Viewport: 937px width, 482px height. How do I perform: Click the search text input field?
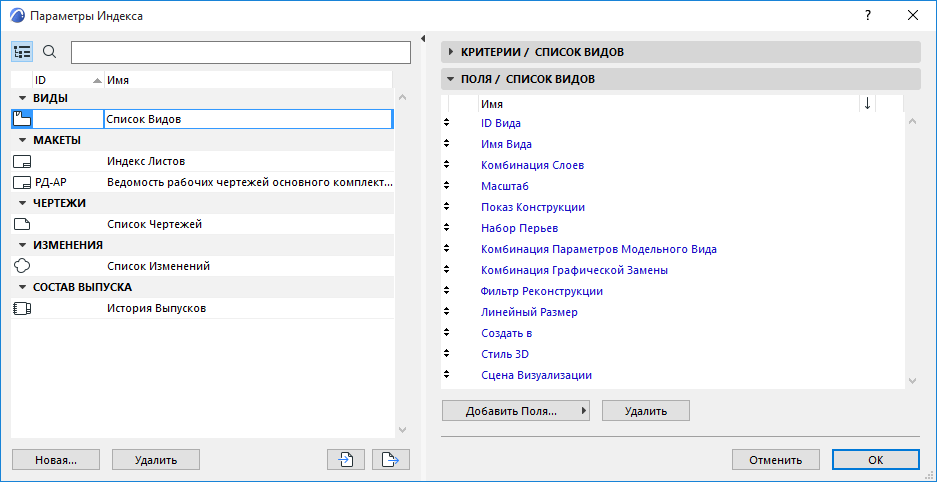[241, 52]
